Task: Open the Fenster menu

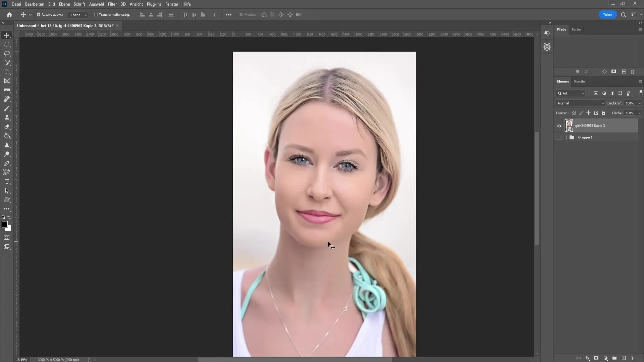Action: pyautogui.click(x=172, y=4)
